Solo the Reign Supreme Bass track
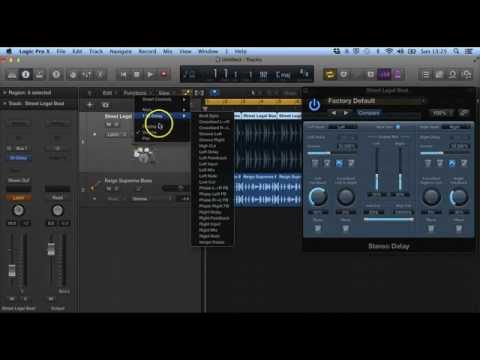480x360 pixels. (x=116, y=189)
